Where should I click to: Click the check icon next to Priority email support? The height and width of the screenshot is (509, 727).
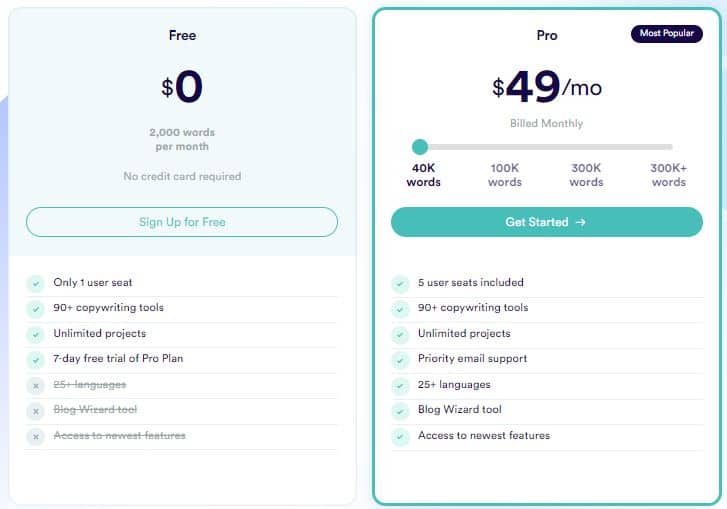400,360
